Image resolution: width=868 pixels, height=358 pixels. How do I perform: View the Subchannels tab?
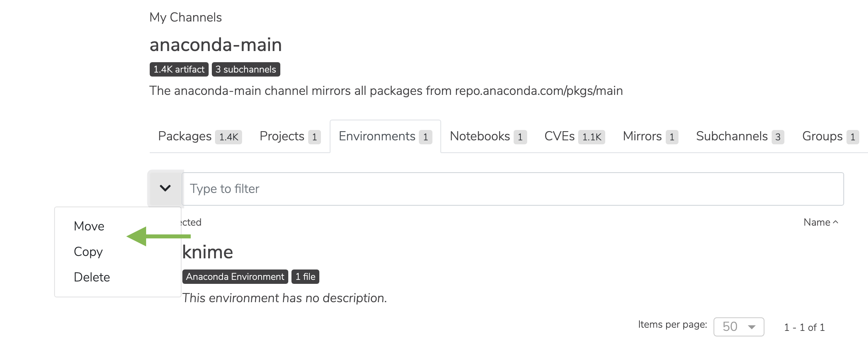(740, 136)
